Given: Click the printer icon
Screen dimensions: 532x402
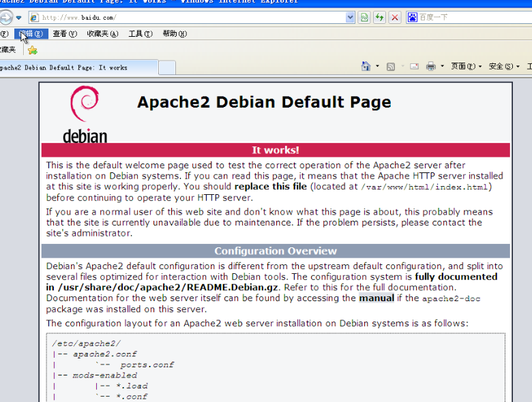Looking at the screenshot, I should coord(431,66).
